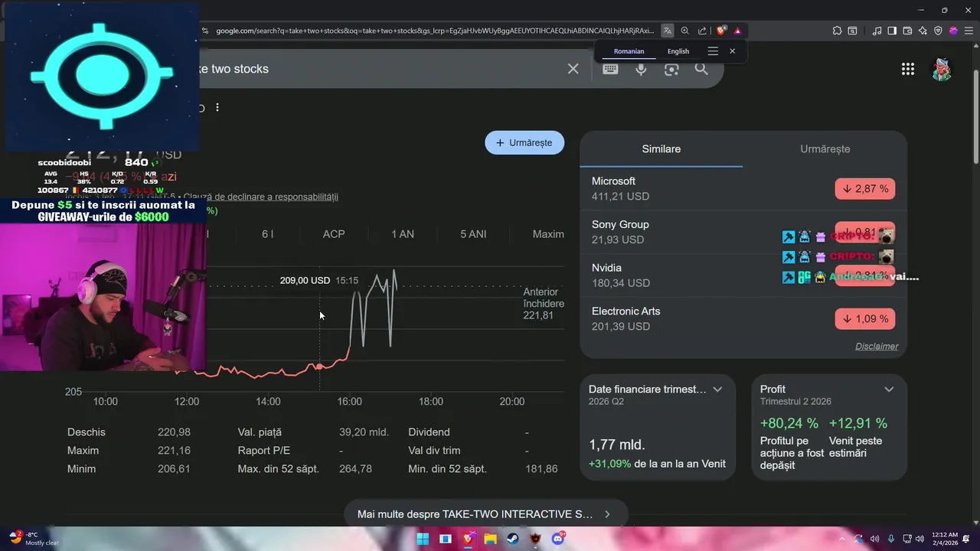Select English in the translate popup
980x551 pixels.
pyautogui.click(x=678, y=51)
